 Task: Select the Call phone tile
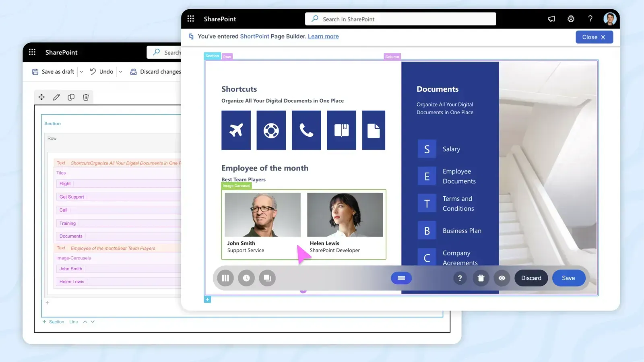306,130
